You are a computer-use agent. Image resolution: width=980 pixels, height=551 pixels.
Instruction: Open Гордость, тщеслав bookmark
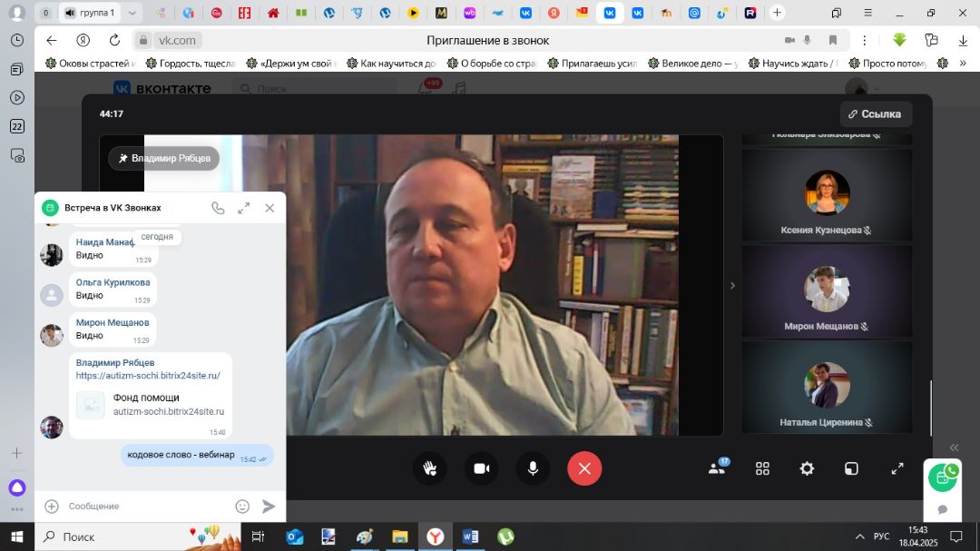point(191,64)
